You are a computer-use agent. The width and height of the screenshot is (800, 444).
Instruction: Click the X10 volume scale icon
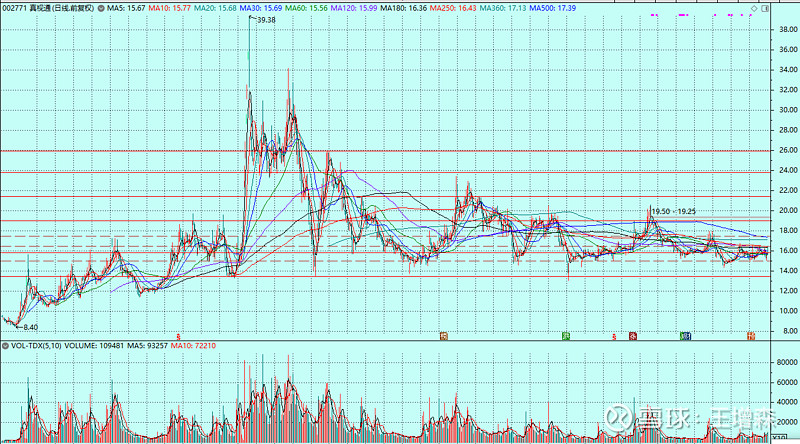(x=780, y=437)
